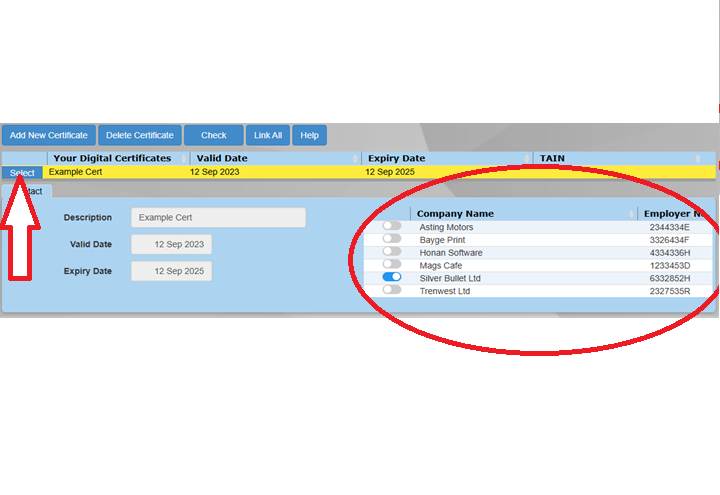Click Select for the Example Cert row
This screenshot has width=720, height=495.
22,173
